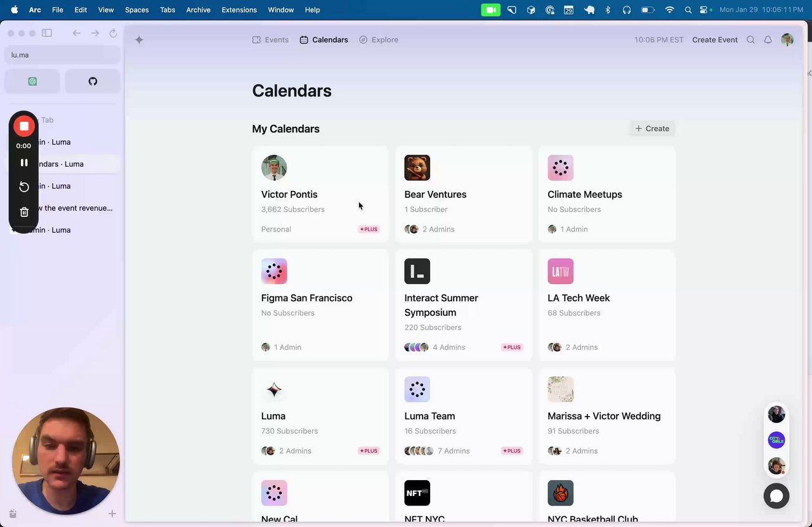Viewport: 812px width, 527px height.
Task: Click '7 Admins' on Luma Team card
Action: (x=454, y=451)
